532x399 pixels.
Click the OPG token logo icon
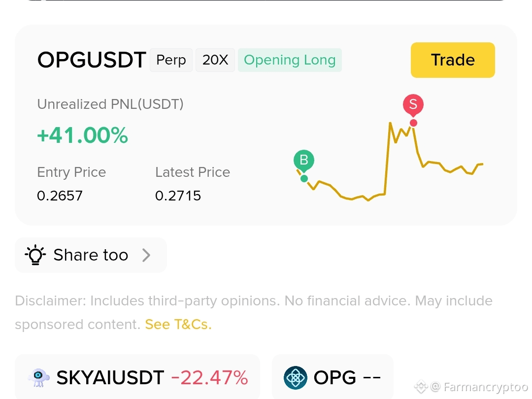tap(296, 378)
